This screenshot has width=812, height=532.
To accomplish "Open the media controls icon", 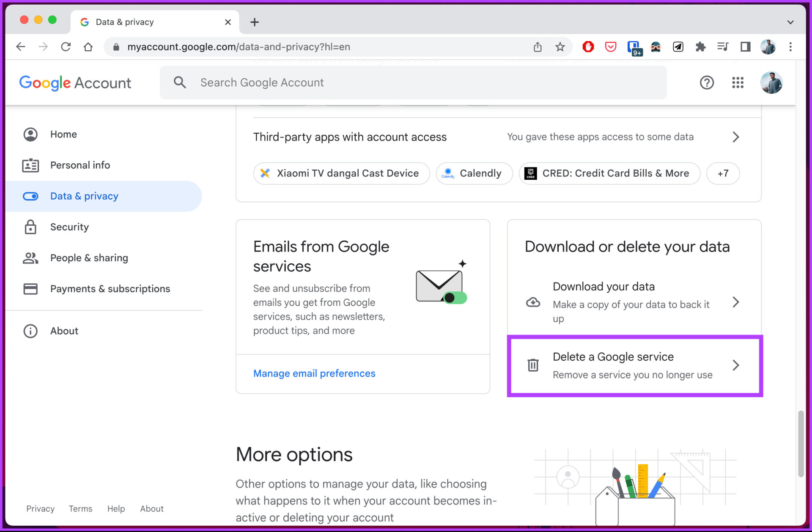I will click(723, 47).
